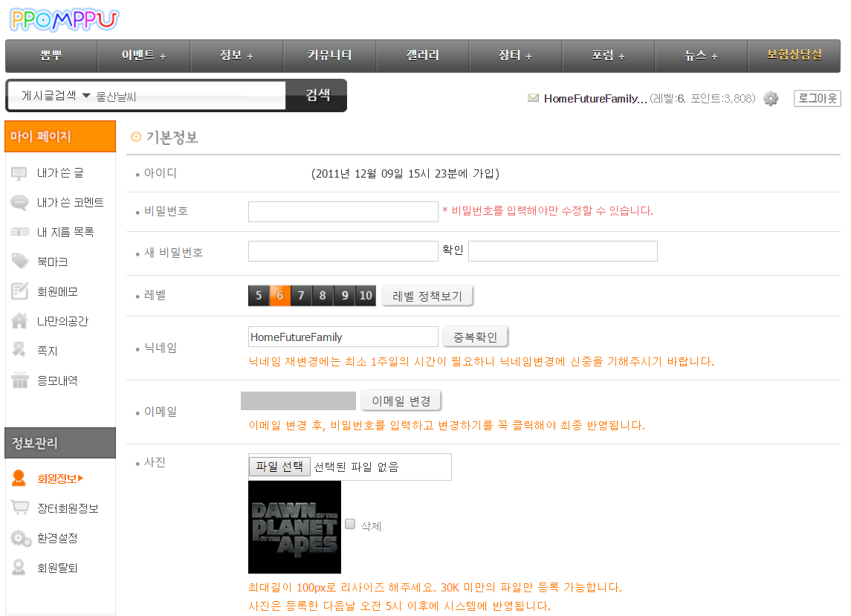Expand the 장터 + navigation menu
The height and width of the screenshot is (616, 851).
(515, 56)
